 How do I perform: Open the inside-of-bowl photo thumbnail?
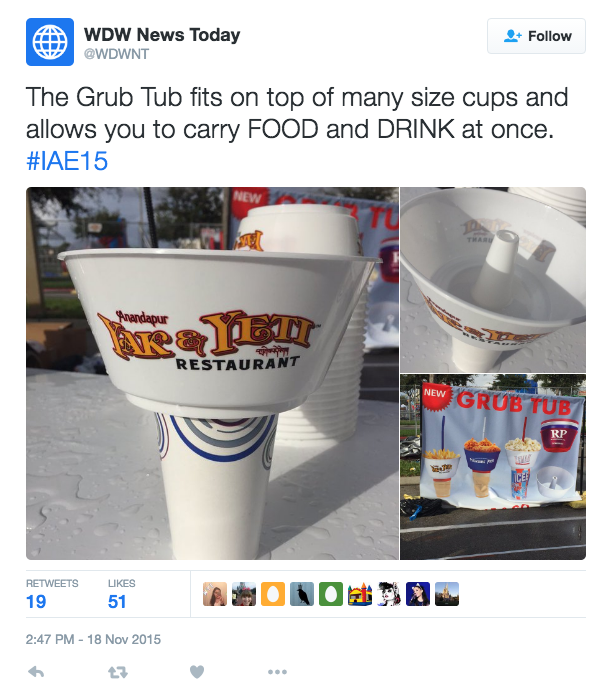493,280
